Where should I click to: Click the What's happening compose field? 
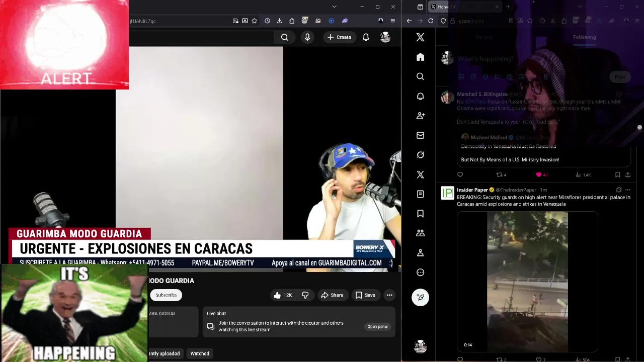[486, 59]
